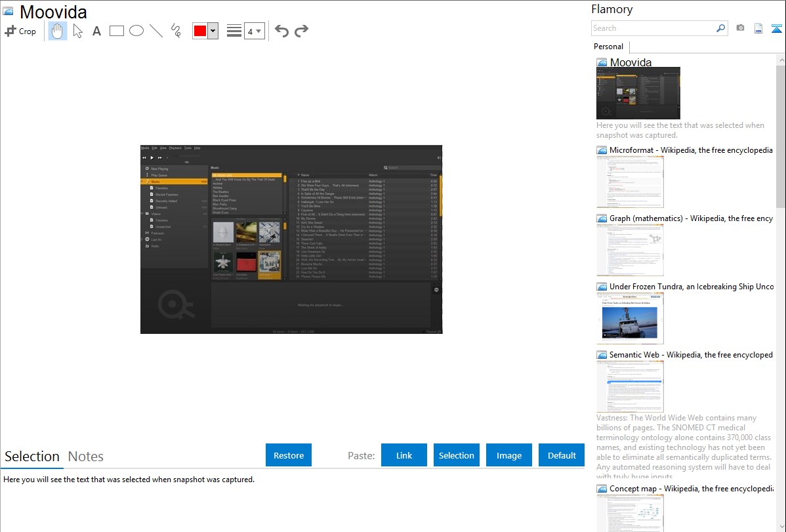Click the Paste Image button

pyautogui.click(x=508, y=455)
